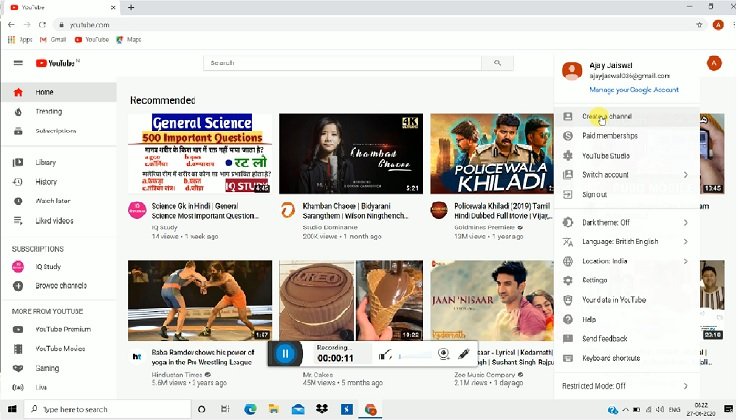Click the account avatar in top bar
This screenshot has width=740, height=420.
713,63
